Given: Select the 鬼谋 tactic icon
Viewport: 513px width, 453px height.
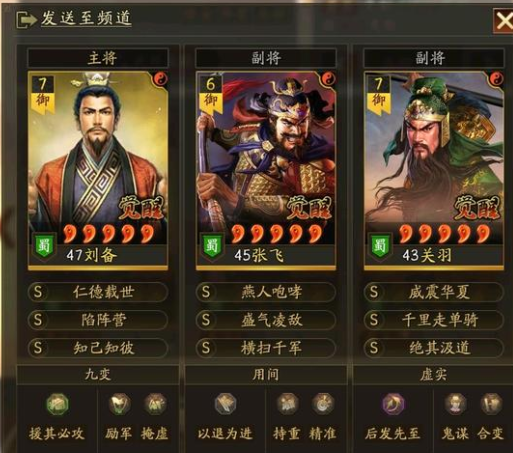Looking at the screenshot, I should 455,404.
